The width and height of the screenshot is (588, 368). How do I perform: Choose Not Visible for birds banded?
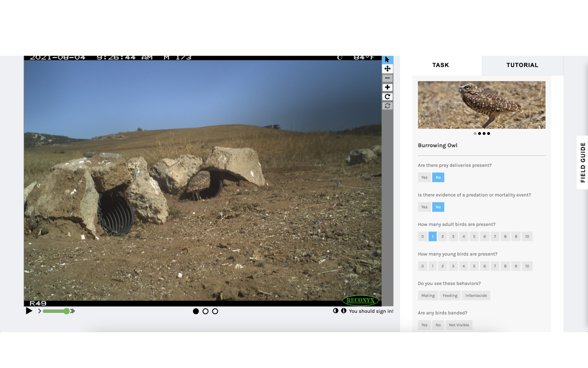[459, 325]
